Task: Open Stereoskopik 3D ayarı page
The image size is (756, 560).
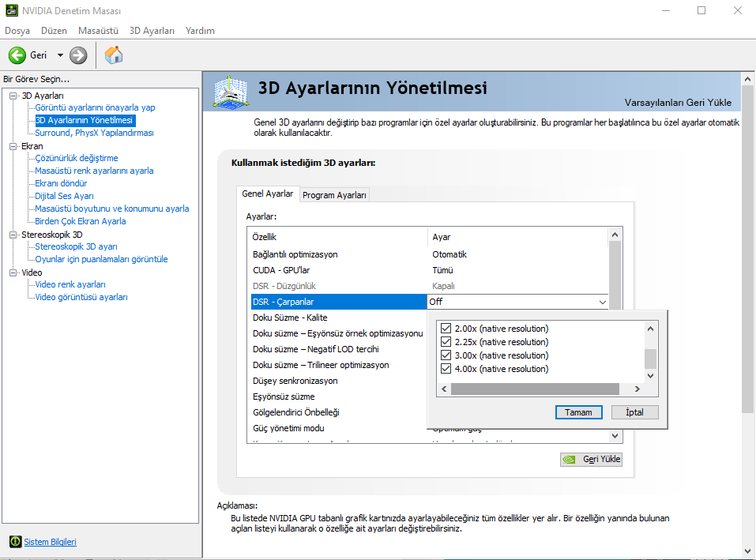Action: click(x=76, y=246)
